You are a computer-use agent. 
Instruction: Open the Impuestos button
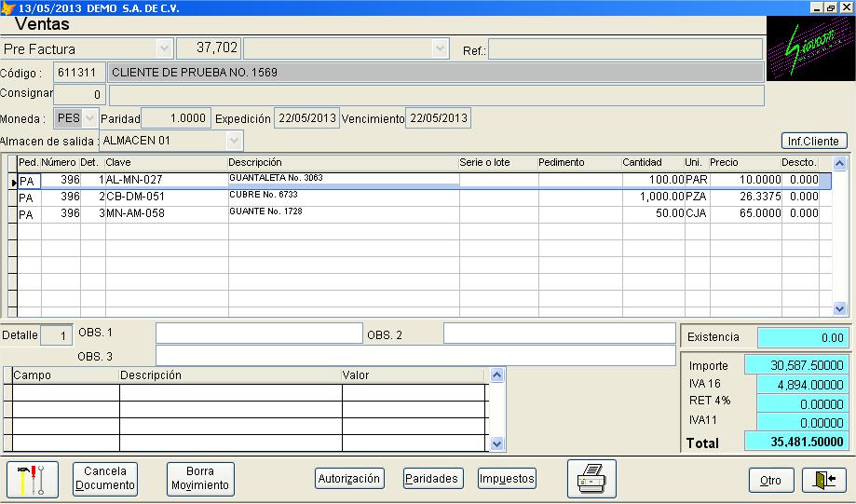[507, 479]
